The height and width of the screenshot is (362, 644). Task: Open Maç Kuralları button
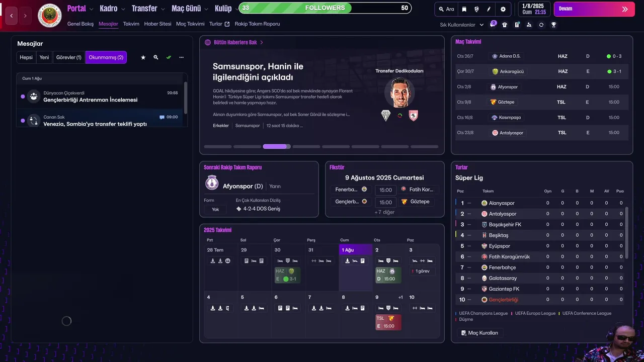click(x=480, y=333)
